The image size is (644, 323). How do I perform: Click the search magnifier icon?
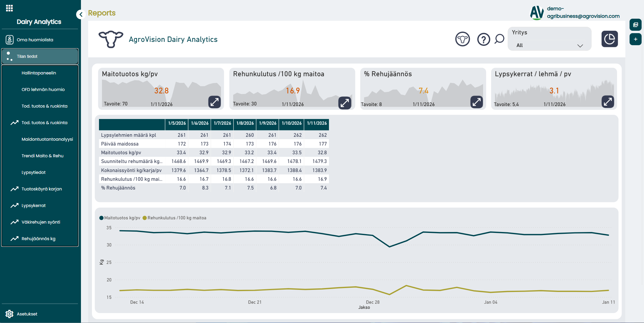click(499, 39)
